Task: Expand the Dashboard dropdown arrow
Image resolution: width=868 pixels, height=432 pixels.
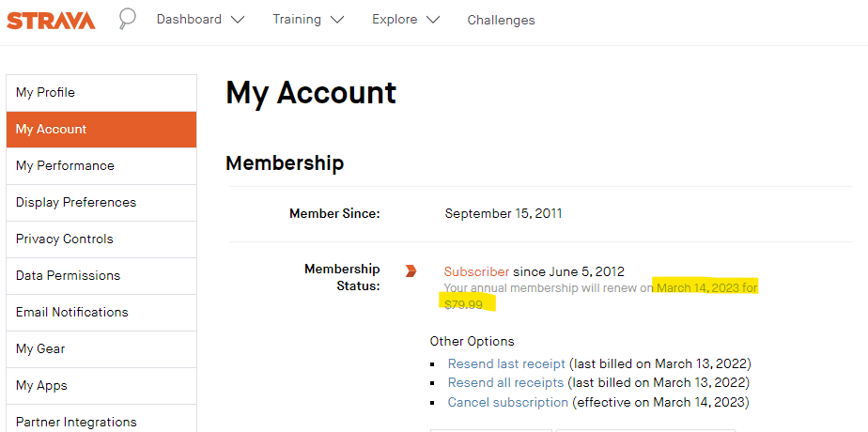Action: [x=238, y=20]
